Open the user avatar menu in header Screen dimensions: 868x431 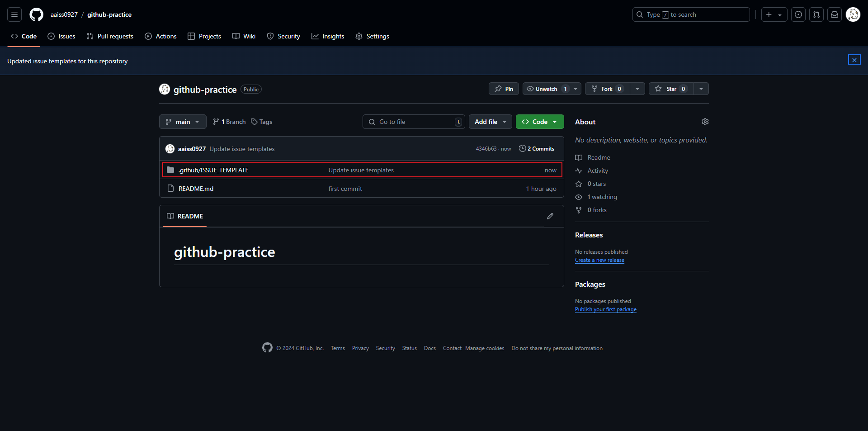click(x=853, y=14)
